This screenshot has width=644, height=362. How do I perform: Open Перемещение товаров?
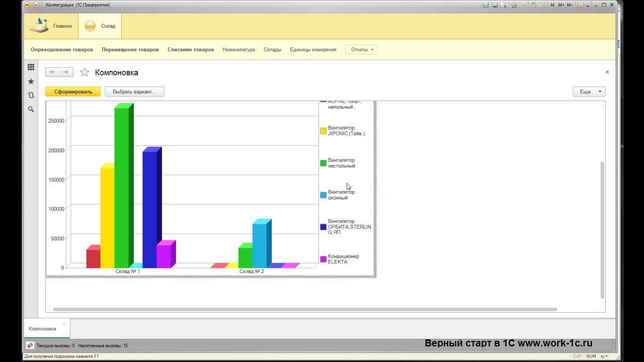tap(130, 49)
